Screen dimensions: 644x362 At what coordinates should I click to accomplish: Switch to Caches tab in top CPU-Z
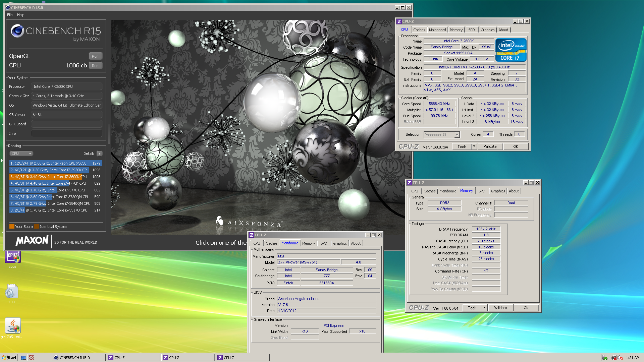[419, 30]
